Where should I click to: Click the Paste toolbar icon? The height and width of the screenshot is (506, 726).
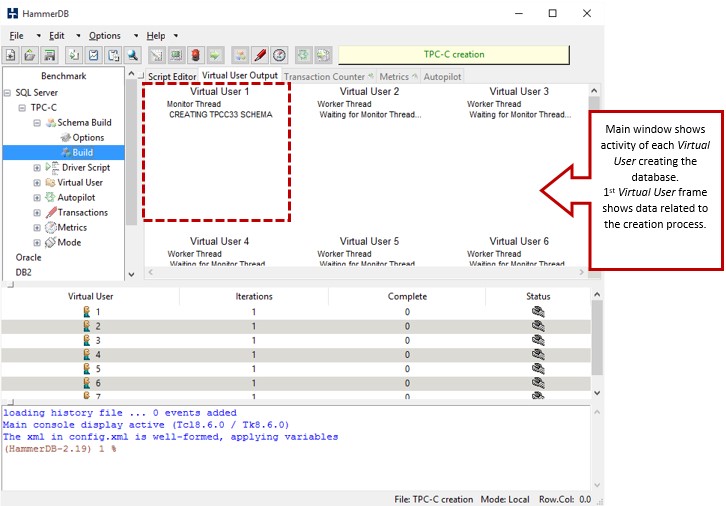point(113,55)
